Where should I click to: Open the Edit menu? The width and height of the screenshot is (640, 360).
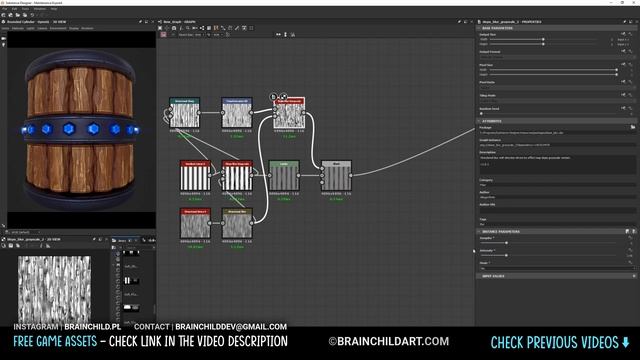pyautogui.click(x=15, y=9)
